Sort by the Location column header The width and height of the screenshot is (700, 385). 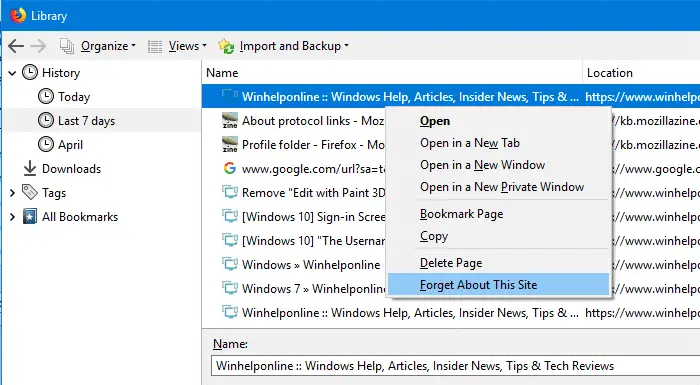pyautogui.click(x=642, y=72)
